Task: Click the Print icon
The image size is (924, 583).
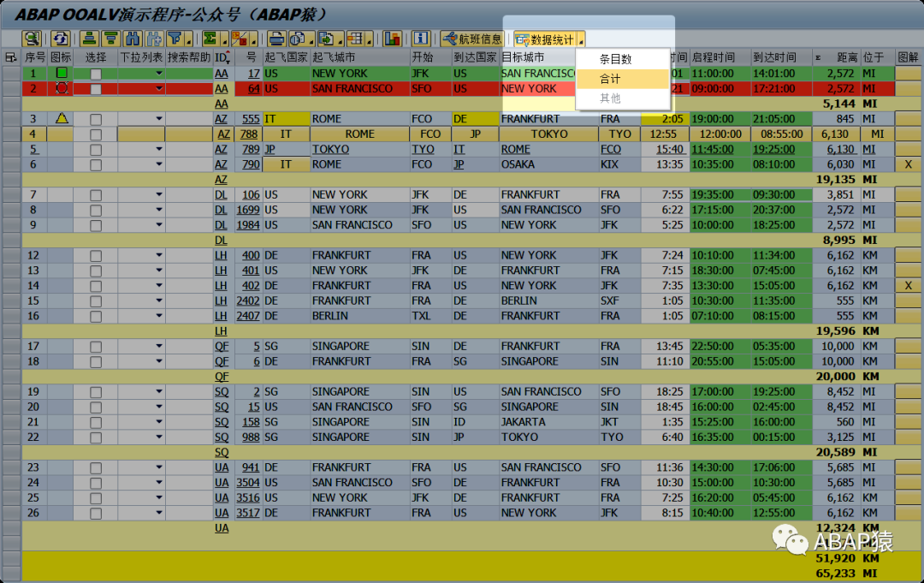Action: [275, 39]
